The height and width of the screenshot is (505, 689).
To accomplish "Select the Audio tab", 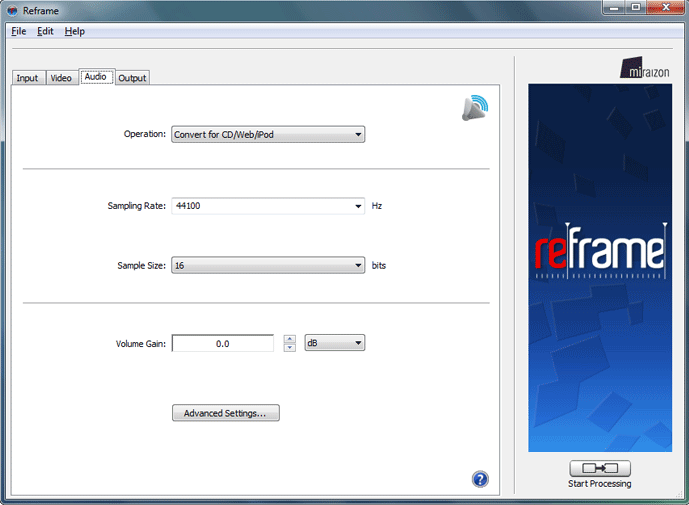I will [96, 76].
